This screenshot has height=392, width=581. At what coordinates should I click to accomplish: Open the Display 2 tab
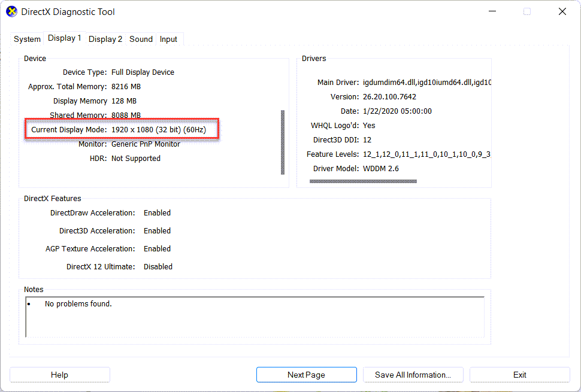click(105, 39)
